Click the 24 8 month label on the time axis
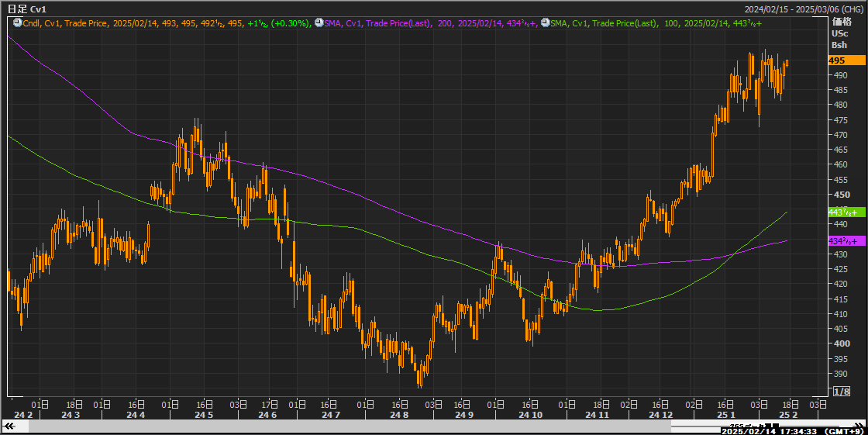This screenshot has width=868, height=435. tap(399, 415)
